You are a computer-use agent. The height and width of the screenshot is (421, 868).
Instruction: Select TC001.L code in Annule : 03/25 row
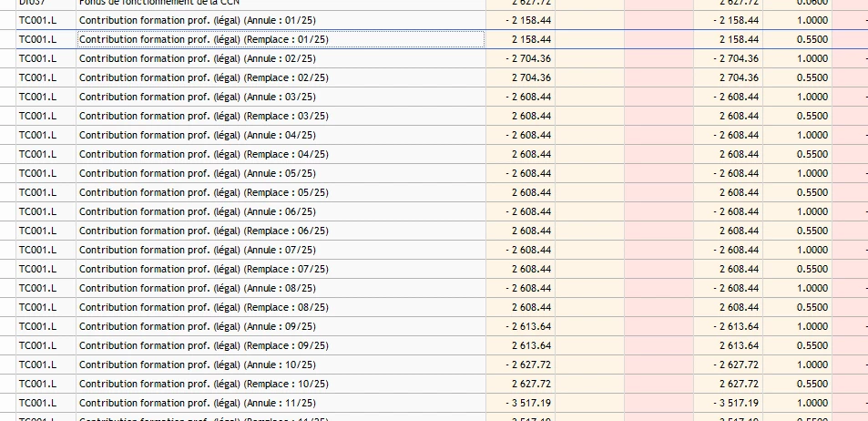(38, 97)
